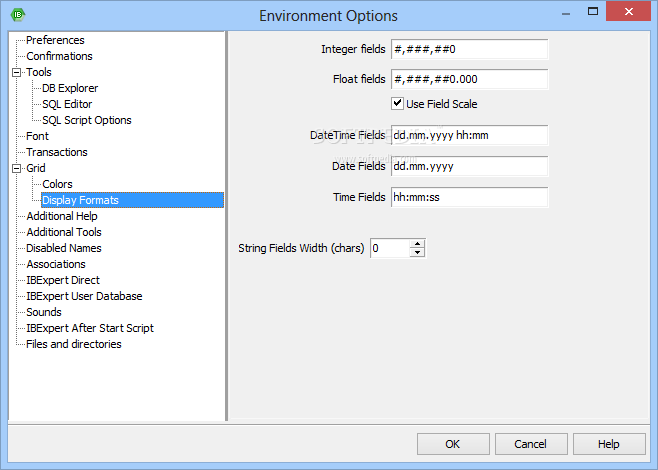Confirm settings with the OK button

(x=453, y=444)
